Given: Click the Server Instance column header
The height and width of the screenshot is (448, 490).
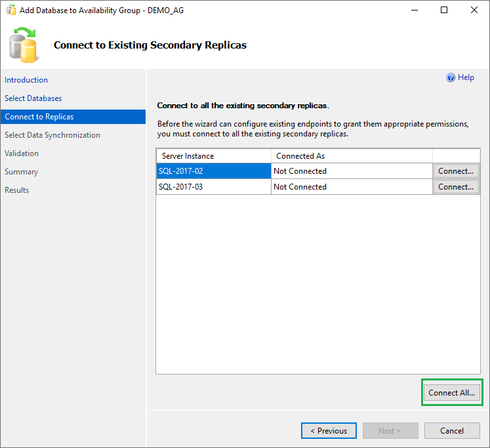Looking at the screenshot, I should pos(214,156).
